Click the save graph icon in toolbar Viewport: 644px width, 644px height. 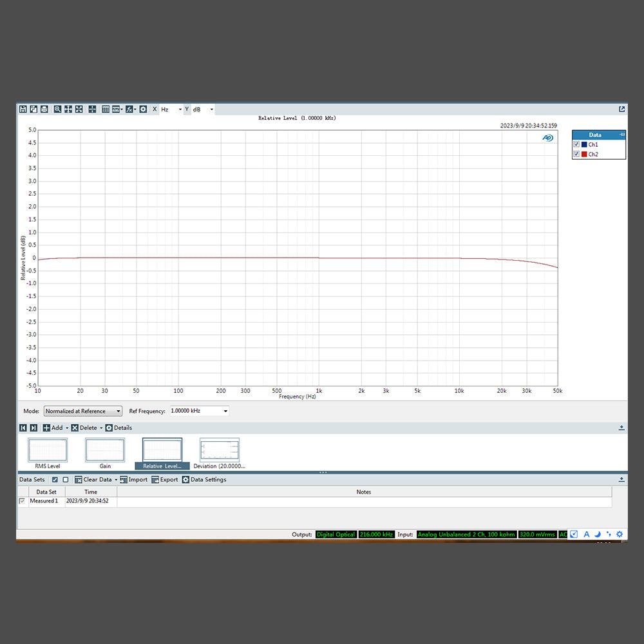tap(23, 109)
